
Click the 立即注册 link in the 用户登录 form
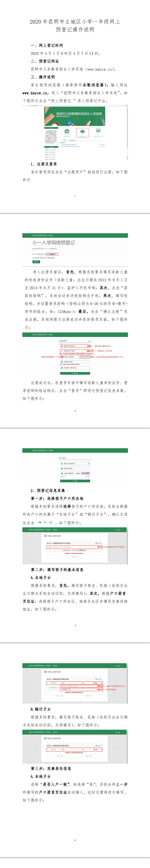62,477
